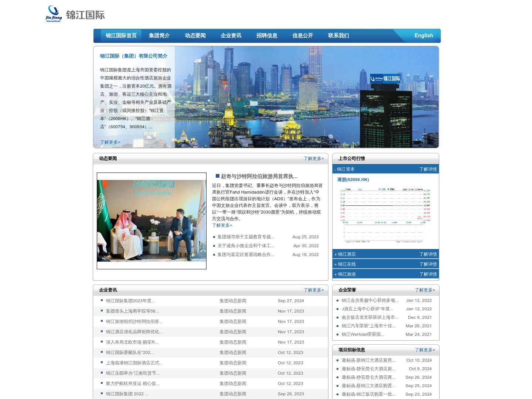Open article 聚力护航杭州亚运 精心提...
The image size is (532, 399).
(x=133, y=383)
